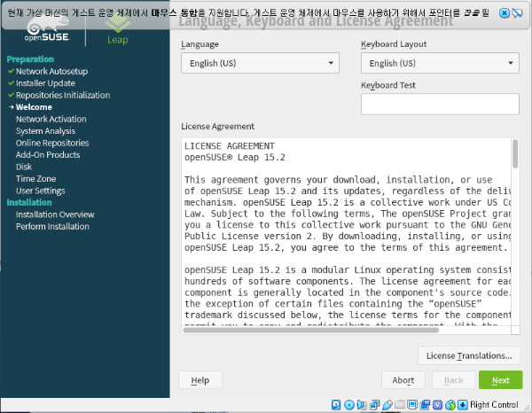
Task: Click the recording status icon
Action: click(x=425, y=404)
